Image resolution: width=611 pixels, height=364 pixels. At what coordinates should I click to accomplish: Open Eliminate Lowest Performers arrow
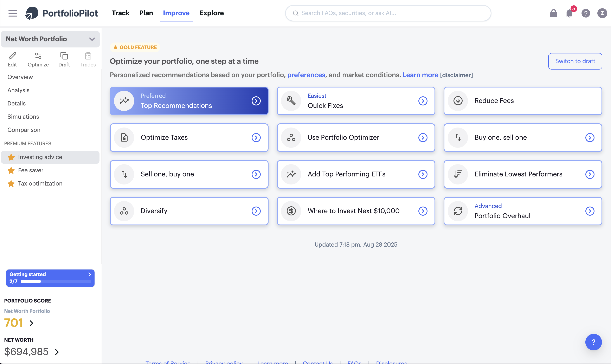point(590,174)
